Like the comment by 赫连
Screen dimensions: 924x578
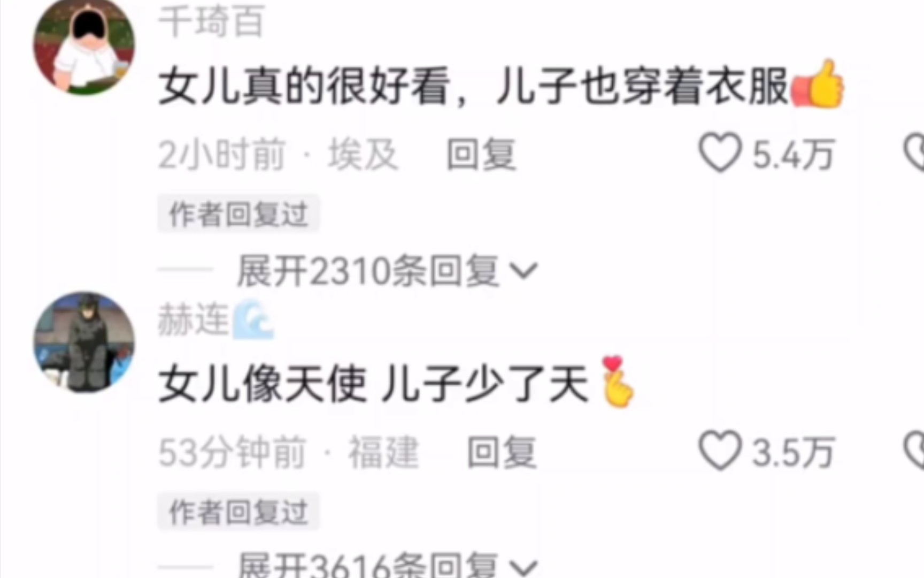click(x=720, y=451)
